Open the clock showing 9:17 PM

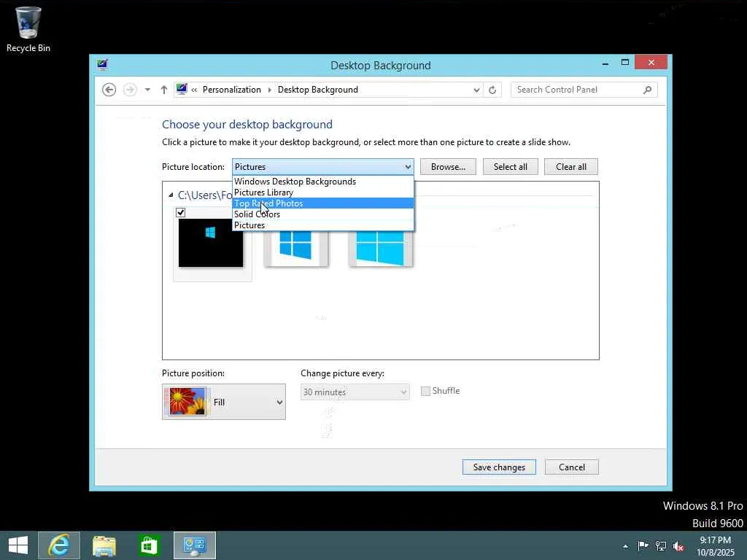716,545
